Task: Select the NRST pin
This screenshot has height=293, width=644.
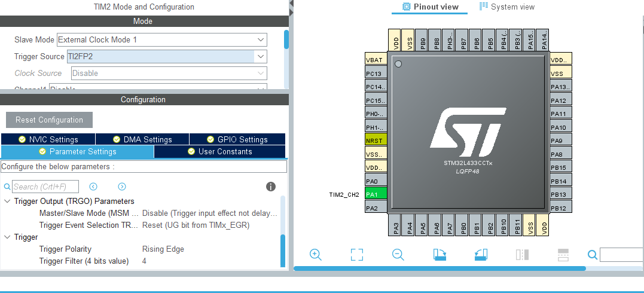Action: coord(376,141)
